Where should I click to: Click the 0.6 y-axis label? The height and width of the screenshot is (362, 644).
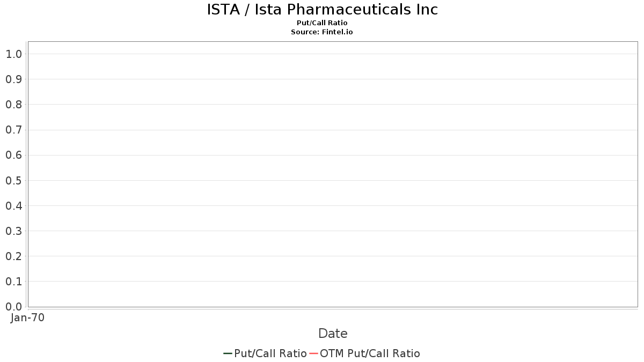(14, 155)
